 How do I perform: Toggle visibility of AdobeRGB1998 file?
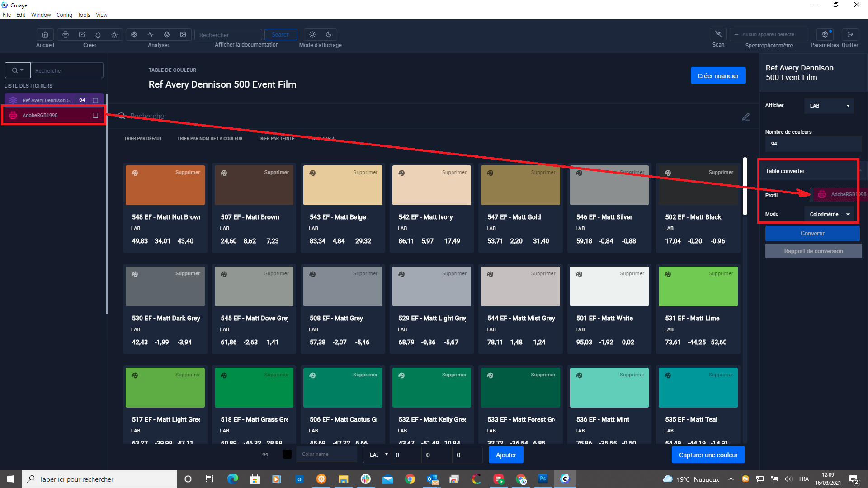tap(95, 116)
